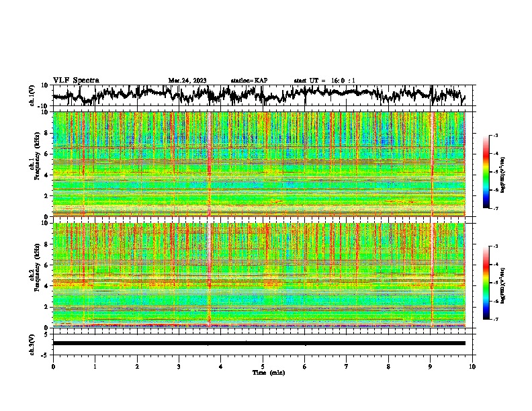
Task: Click tick label "9" on the time axis
Action: (x=430, y=367)
